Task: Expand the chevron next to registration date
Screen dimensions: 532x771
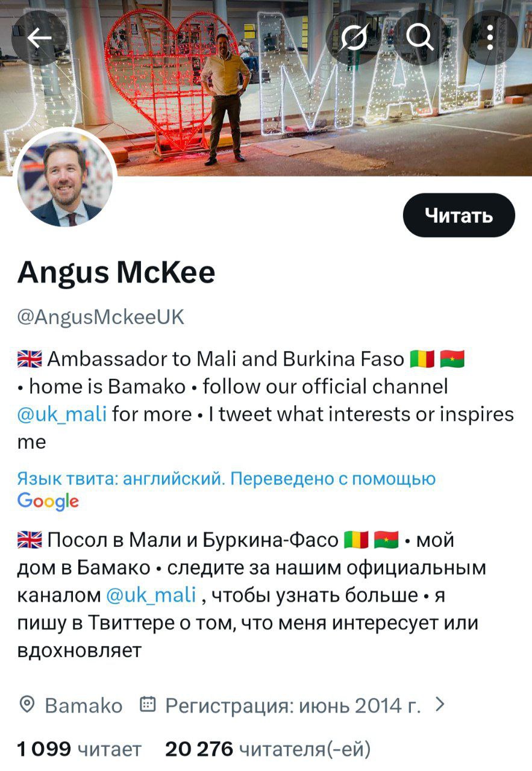Action: pos(440,704)
